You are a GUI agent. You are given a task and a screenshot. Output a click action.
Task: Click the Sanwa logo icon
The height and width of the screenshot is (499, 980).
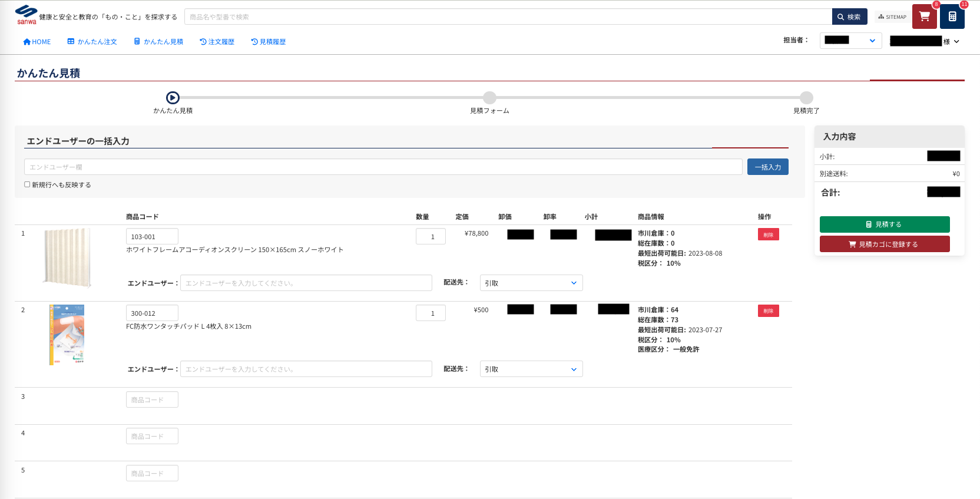[26, 14]
